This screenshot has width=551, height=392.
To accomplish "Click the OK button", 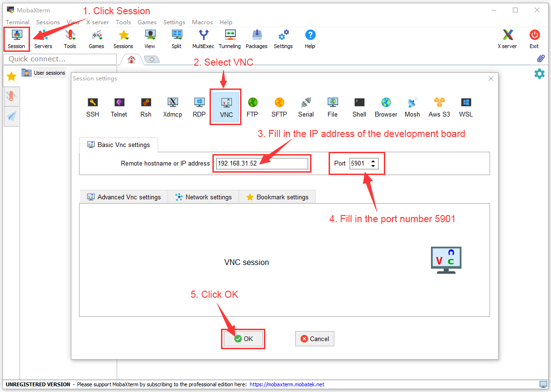I will tap(243, 339).
